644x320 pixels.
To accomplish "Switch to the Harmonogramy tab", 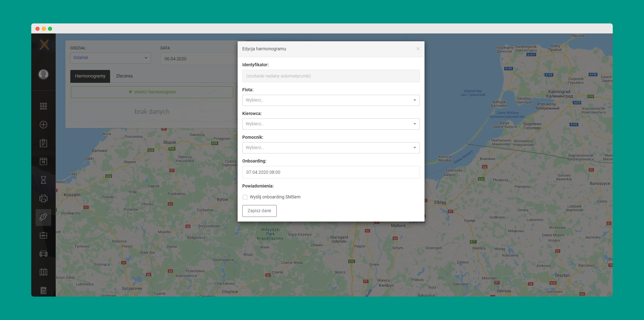I will 90,76.
